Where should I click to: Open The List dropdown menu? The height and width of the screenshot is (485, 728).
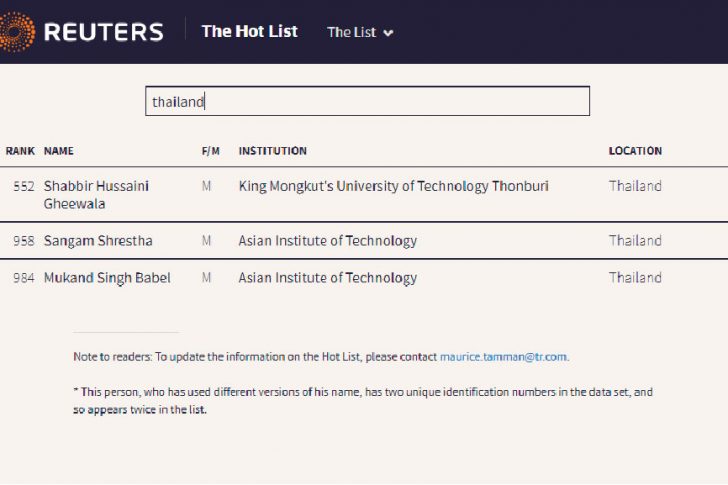pyautogui.click(x=360, y=32)
